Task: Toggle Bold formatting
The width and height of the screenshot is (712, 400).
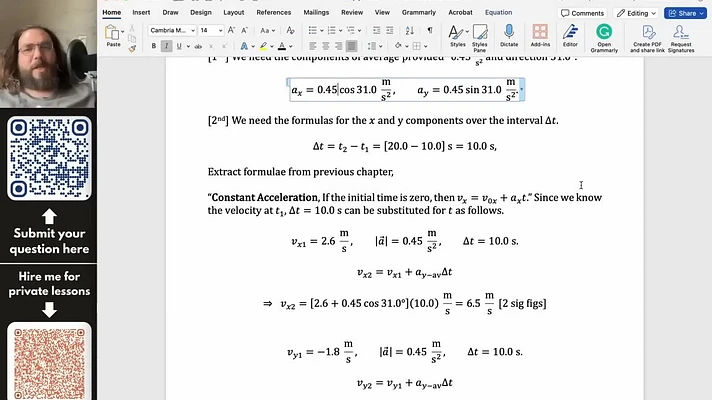Action: pyautogui.click(x=153, y=46)
